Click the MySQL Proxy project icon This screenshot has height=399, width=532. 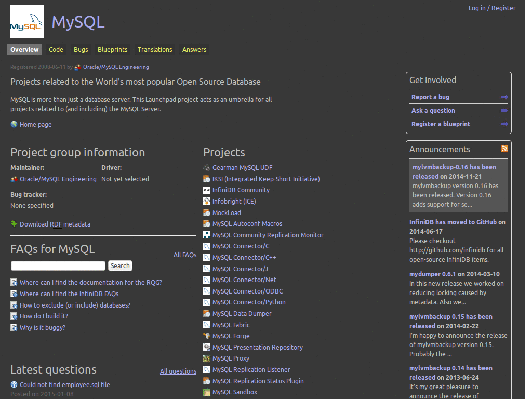(207, 358)
